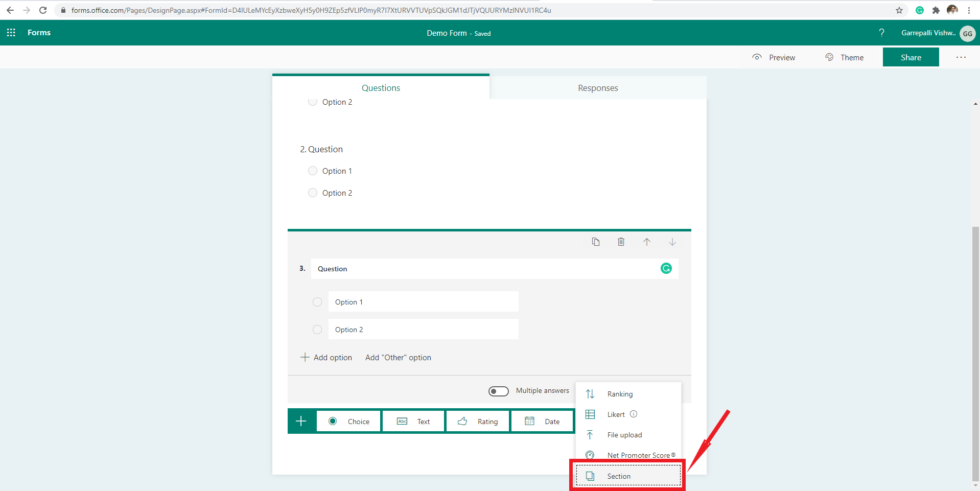The width and height of the screenshot is (980, 491).
Task: Enable the Multiple answers toggle
Action: [x=498, y=391]
